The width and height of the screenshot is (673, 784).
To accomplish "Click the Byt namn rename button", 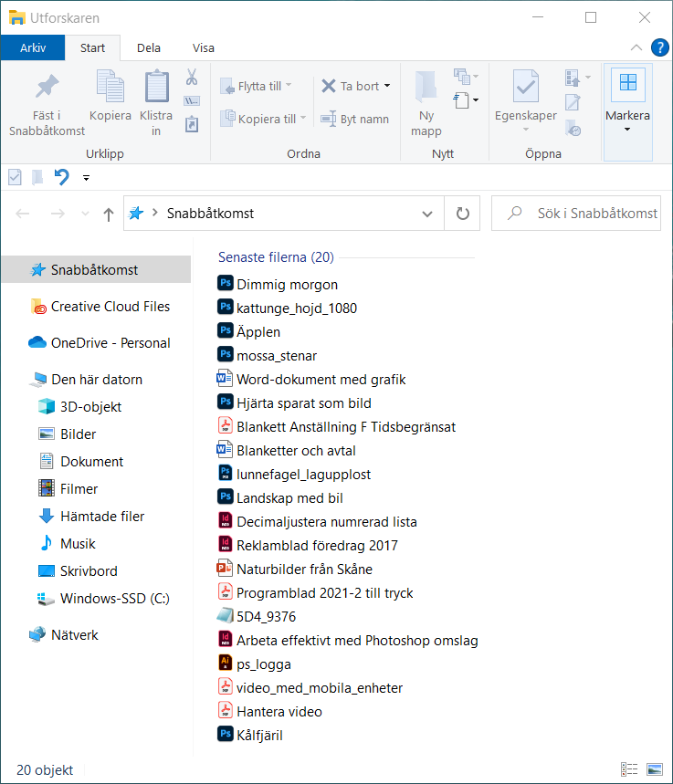I will pyautogui.click(x=354, y=119).
